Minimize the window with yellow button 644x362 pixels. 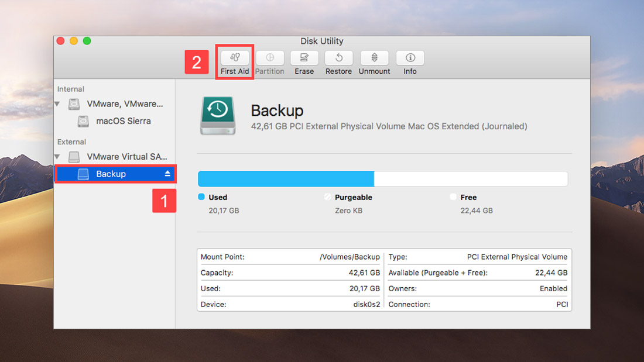pyautogui.click(x=74, y=40)
